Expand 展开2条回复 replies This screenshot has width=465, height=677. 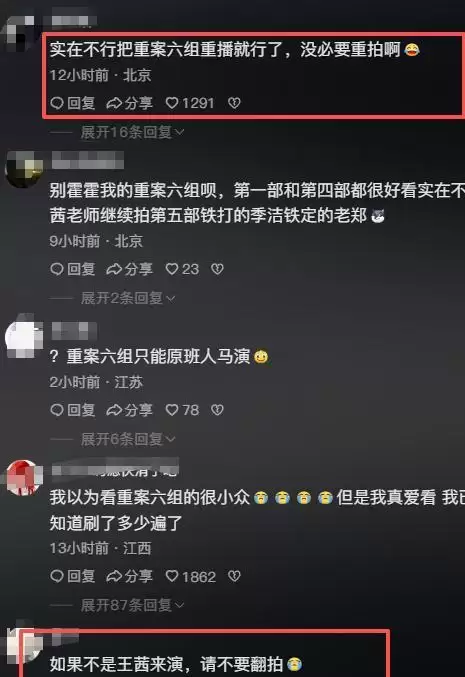(128, 298)
